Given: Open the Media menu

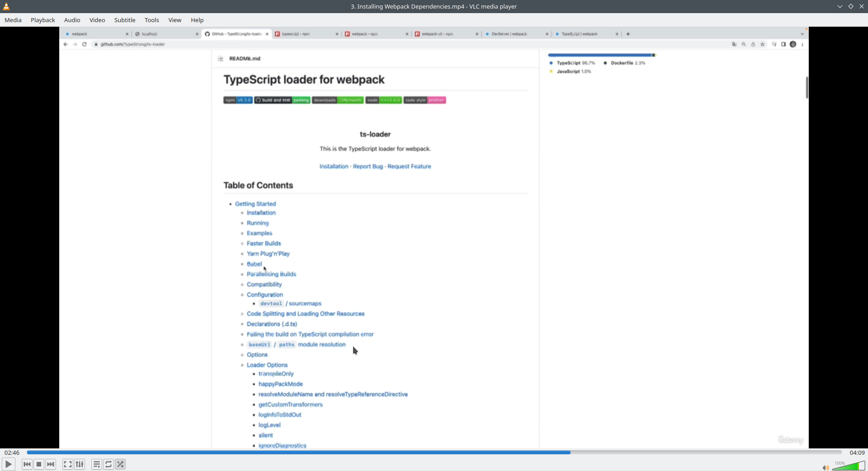Looking at the screenshot, I should point(13,20).
